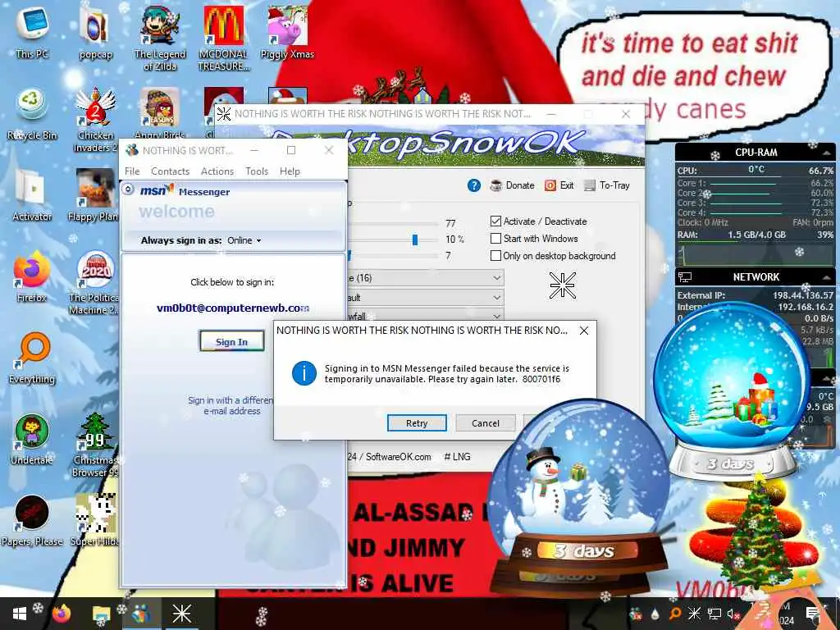The image size is (840, 630).
Task: Launch Undertale desktop shortcut
Action: [32, 440]
